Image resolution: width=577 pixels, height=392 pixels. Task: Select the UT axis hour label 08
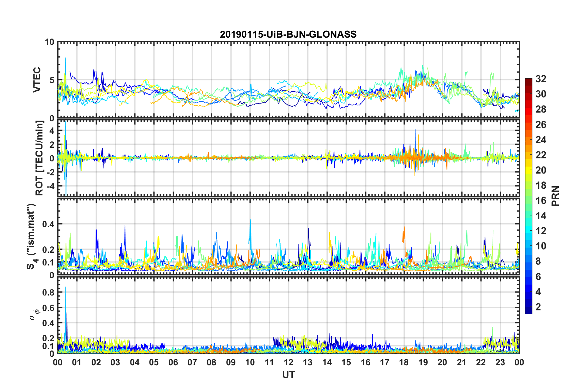pyautogui.click(x=211, y=362)
